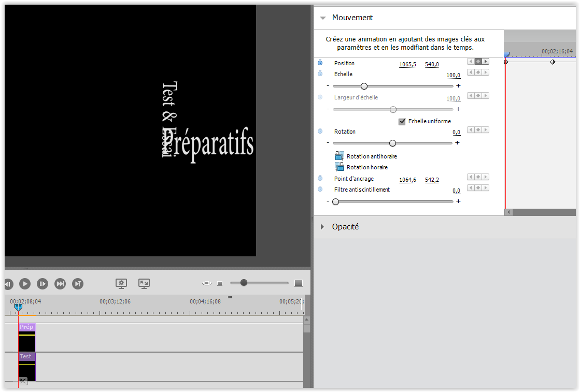Add or remove Position keyframe

click(x=478, y=62)
